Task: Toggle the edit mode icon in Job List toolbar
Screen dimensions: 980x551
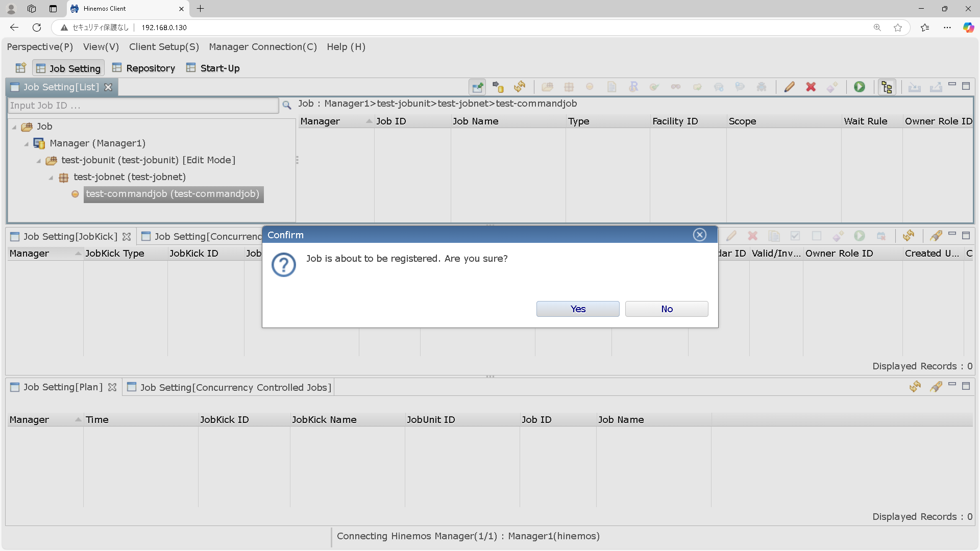Action: 477,87
